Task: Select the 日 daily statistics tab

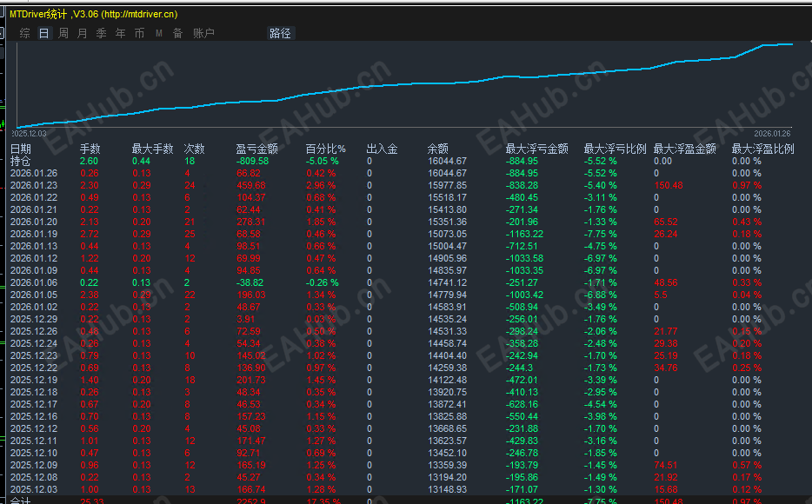Action: tap(44, 33)
